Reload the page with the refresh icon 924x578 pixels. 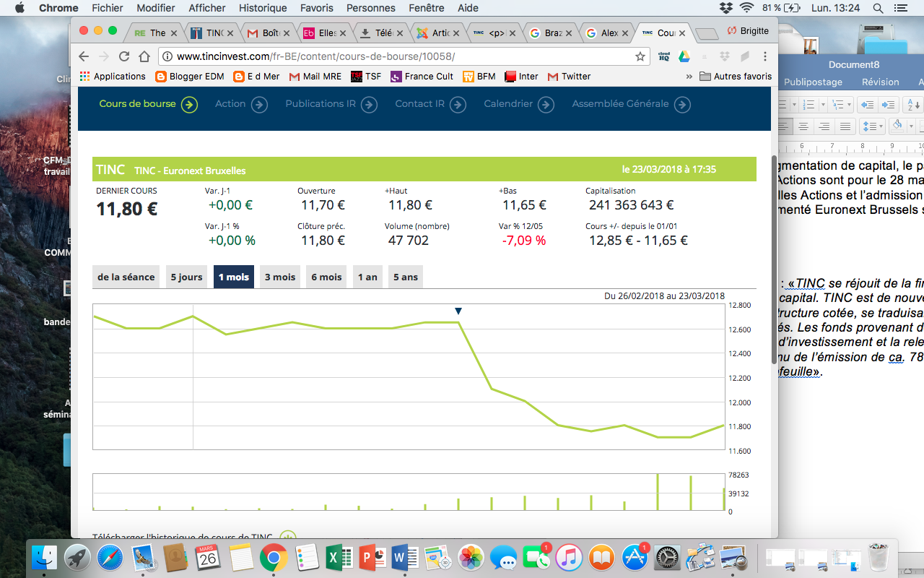coord(124,56)
